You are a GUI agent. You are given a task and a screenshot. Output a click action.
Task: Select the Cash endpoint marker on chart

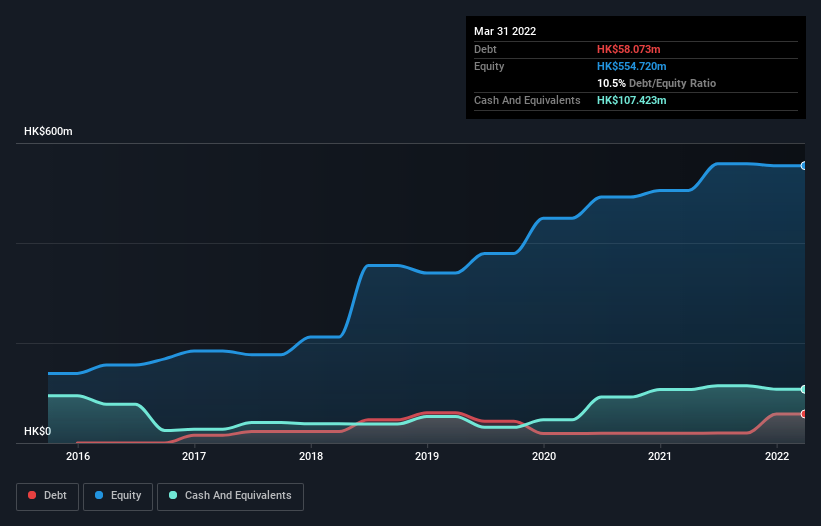[804, 389]
